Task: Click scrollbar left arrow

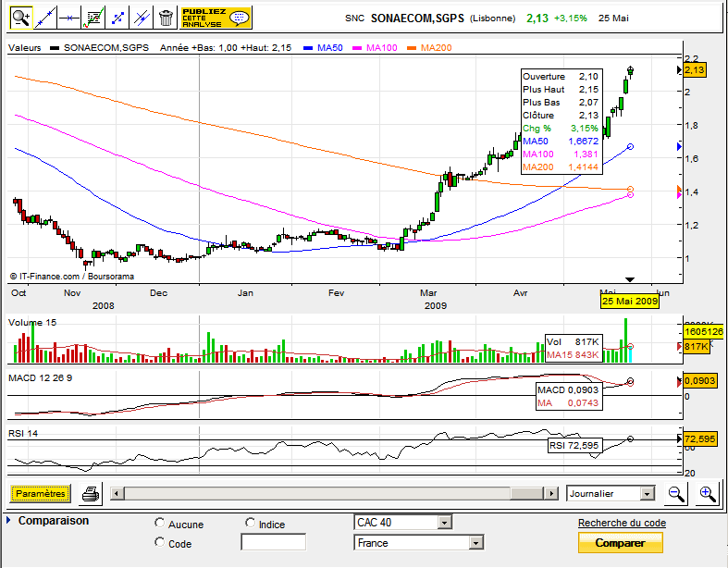Action: click(117, 493)
